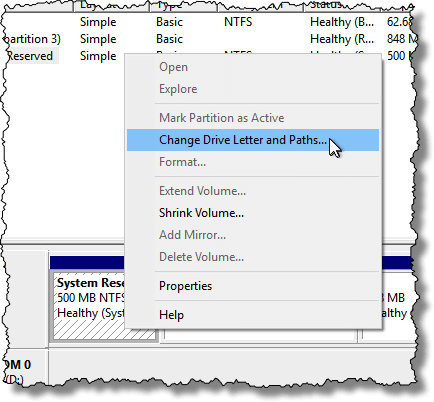Click the Healthy (Syst partition status text
This screenshot has height=402, width=434.
tap(91, 313)
